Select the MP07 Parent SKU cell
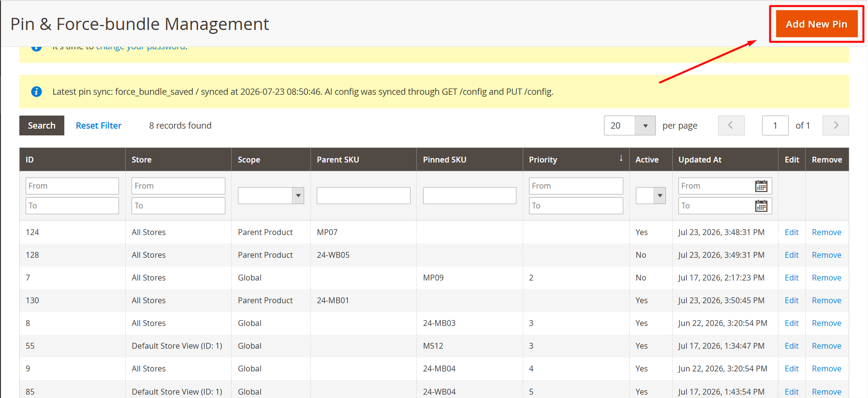This screenshot has height=398, width=868. coord(364,233)
